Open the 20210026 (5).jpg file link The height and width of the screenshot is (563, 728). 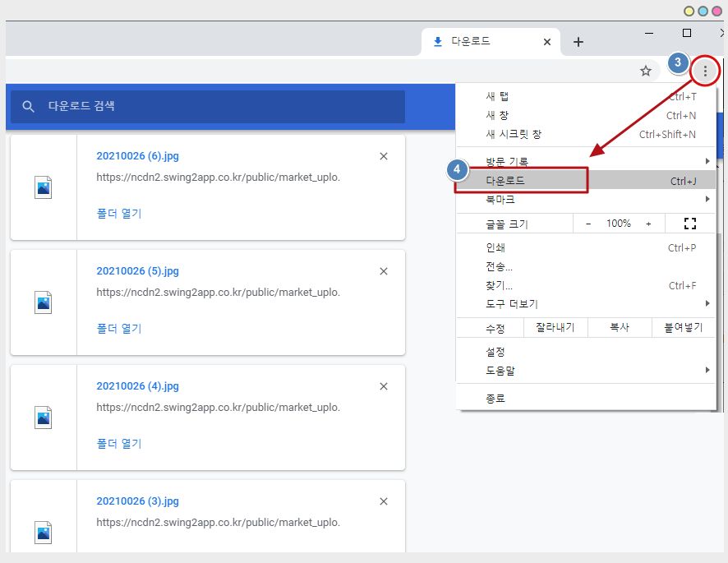coord(137,271)
